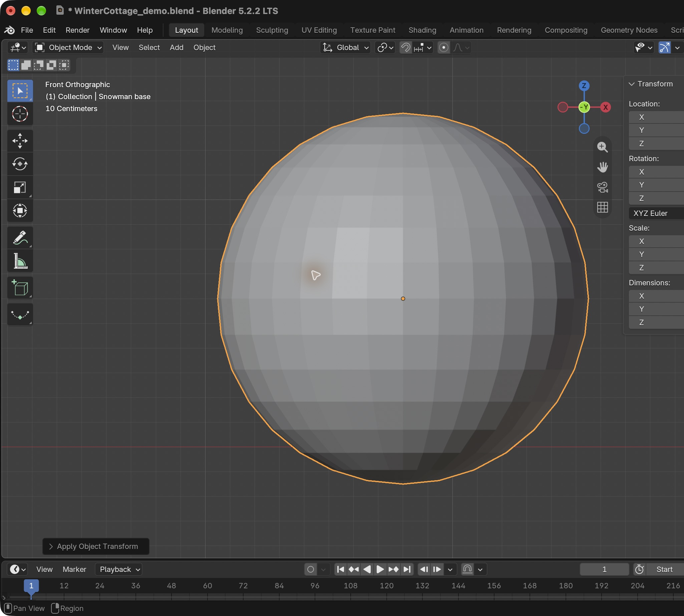684x616 pixels.
Task: Click the Zoom view magnifier icon
Action: 603,147
